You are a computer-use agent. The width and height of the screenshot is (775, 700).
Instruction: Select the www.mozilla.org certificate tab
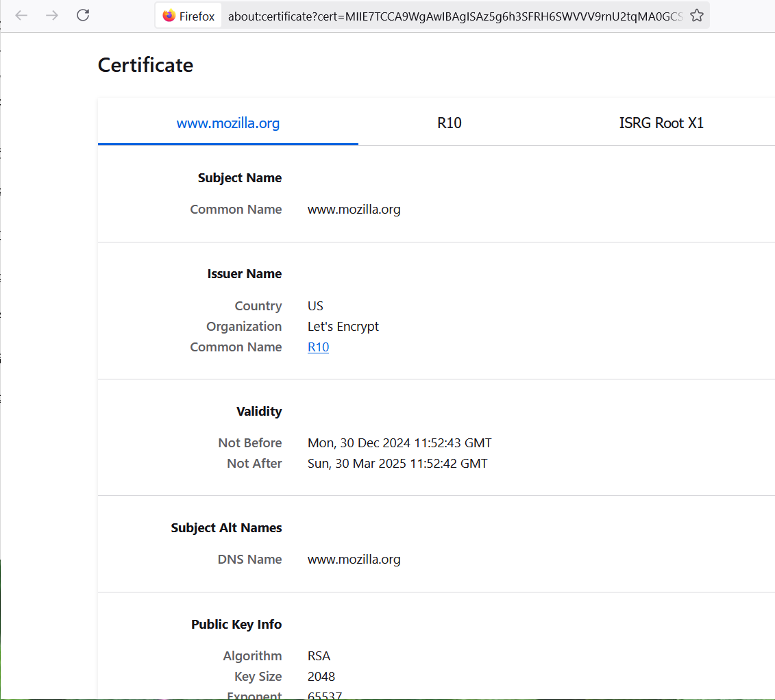tap(227, 123)
